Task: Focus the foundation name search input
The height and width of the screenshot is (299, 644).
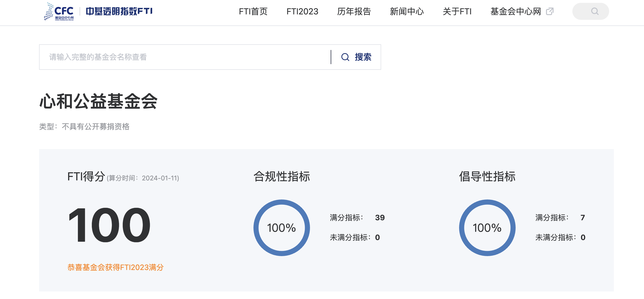Action: 185,57
